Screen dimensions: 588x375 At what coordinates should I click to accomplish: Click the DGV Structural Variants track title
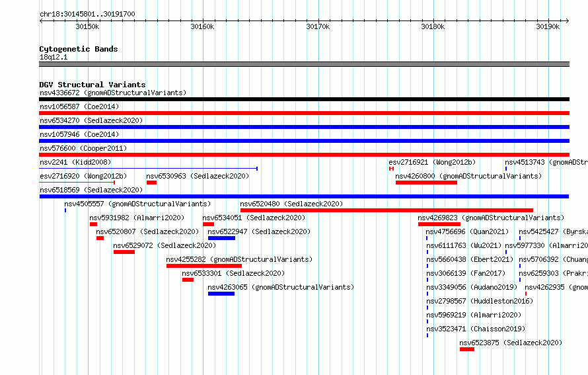pos(92,85)
